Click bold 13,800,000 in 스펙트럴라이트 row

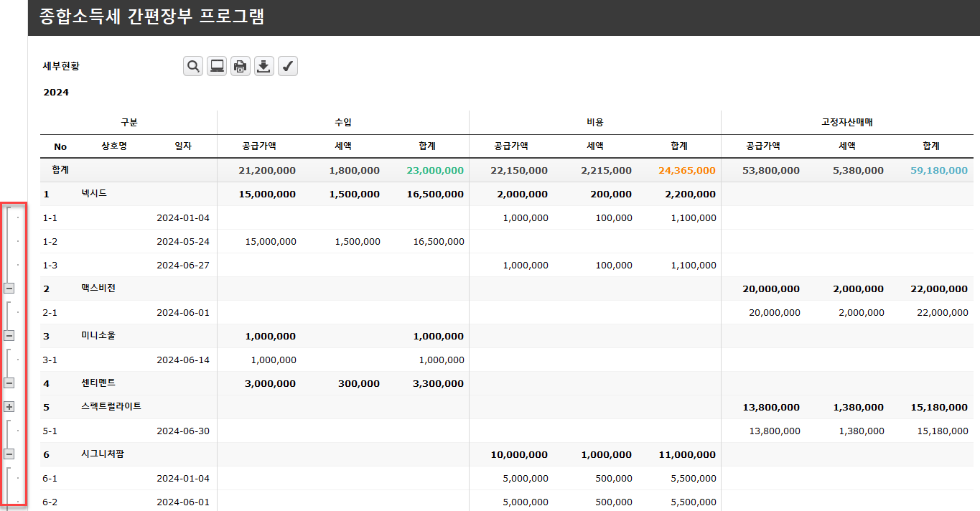tap(771, 407)
